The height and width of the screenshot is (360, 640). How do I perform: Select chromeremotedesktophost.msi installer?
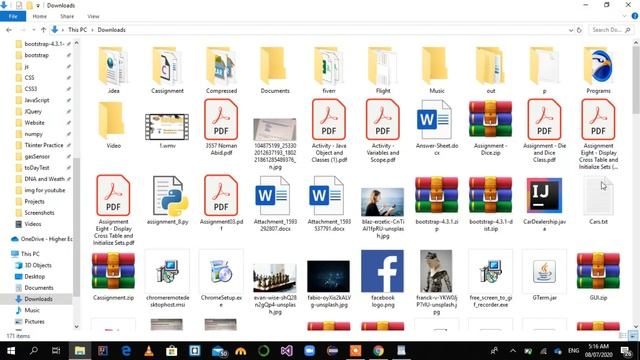coord(167,280)
